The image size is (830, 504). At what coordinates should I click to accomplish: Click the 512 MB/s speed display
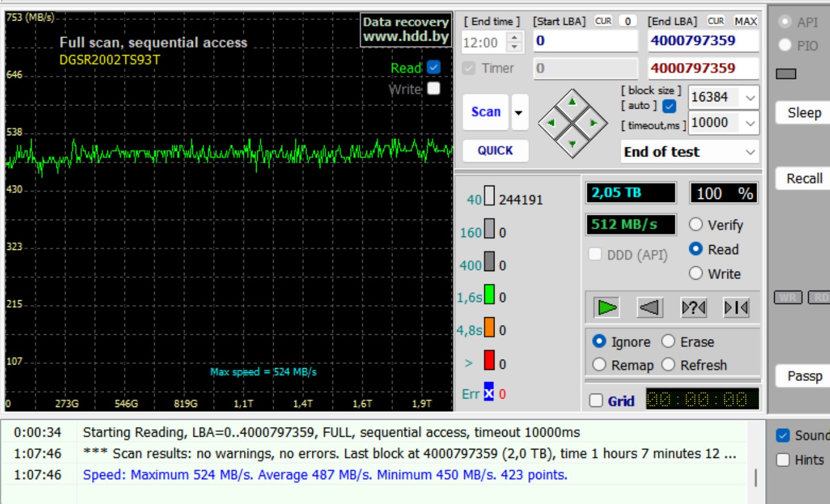pos(631,225)
